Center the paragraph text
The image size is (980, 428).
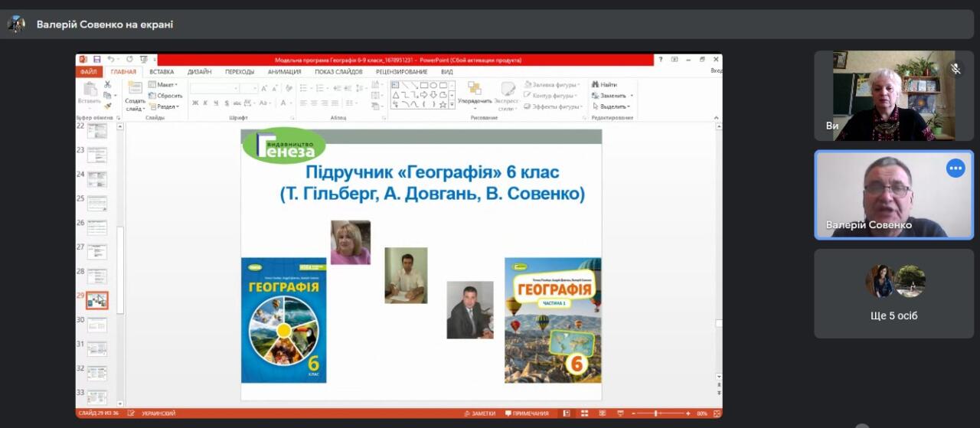(314, 103)
